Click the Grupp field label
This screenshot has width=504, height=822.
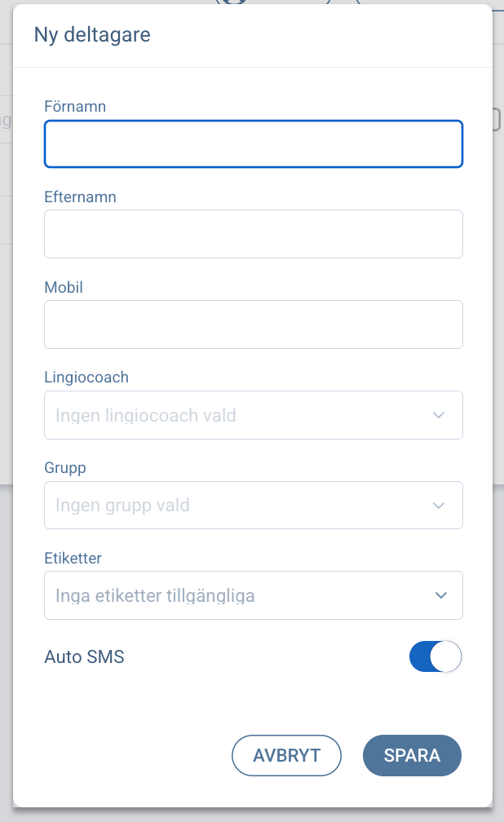click(x=64, y=468)
